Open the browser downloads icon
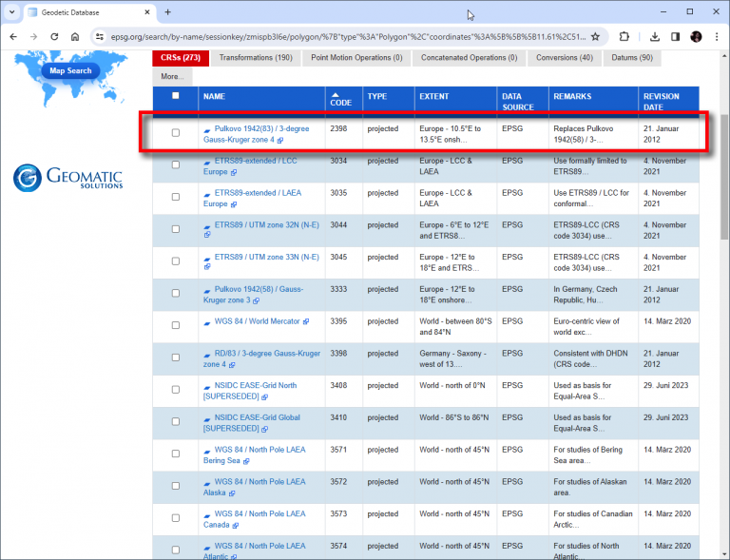The width and height of the screenshot is (730, 560). [x=655, y=37]
